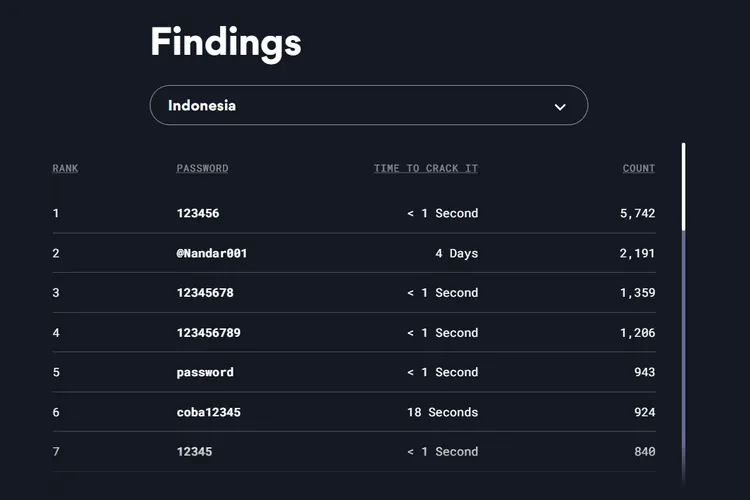The width and height of the screenshot is (750, 500).
Task: Click the word password in row five
Action: coord(205,372)
